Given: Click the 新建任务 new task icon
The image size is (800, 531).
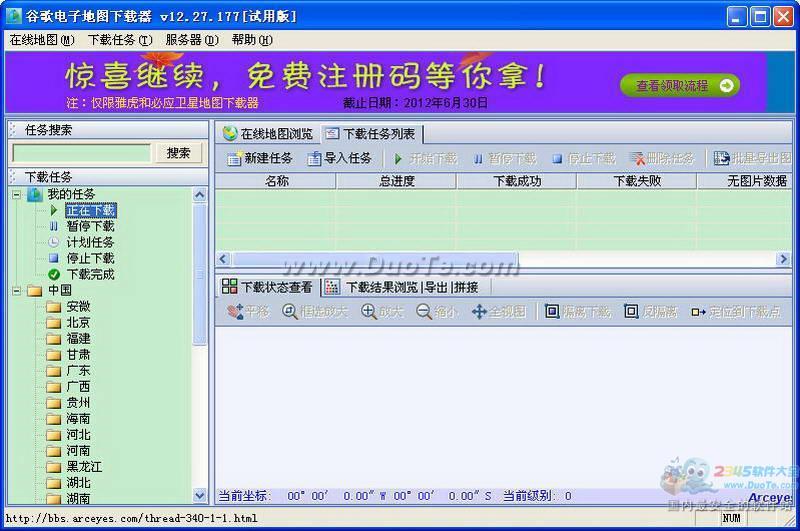Looking at the screenshot, I should (x=234, y=159).
